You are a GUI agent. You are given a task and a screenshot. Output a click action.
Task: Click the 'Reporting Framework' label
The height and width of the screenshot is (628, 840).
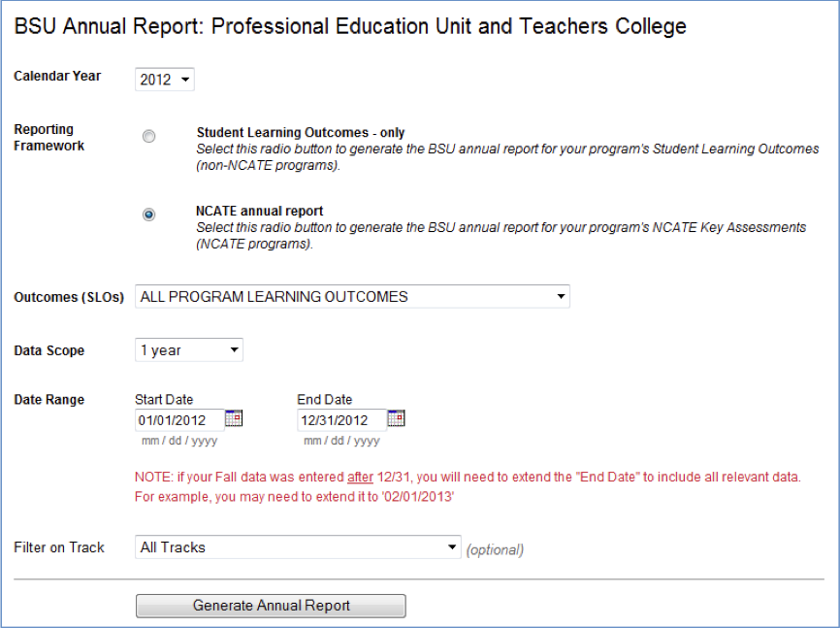click(x=49, y=138)
